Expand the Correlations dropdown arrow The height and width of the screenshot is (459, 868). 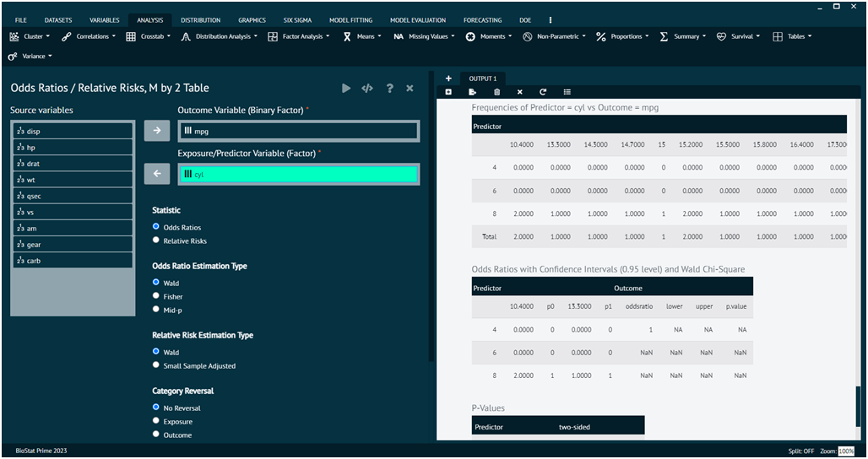pos(113,36)
